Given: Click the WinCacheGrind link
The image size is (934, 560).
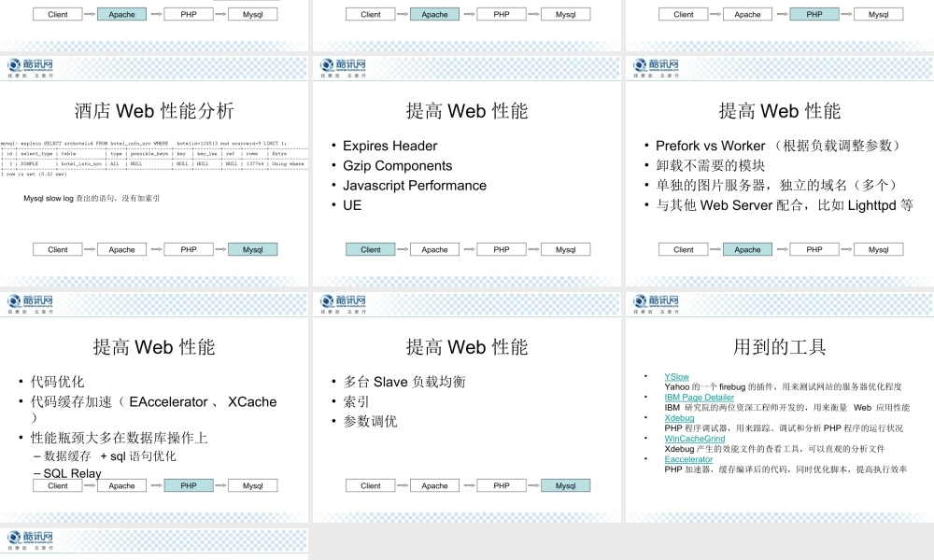Looking at the screenshot, I should click(694, 438).
